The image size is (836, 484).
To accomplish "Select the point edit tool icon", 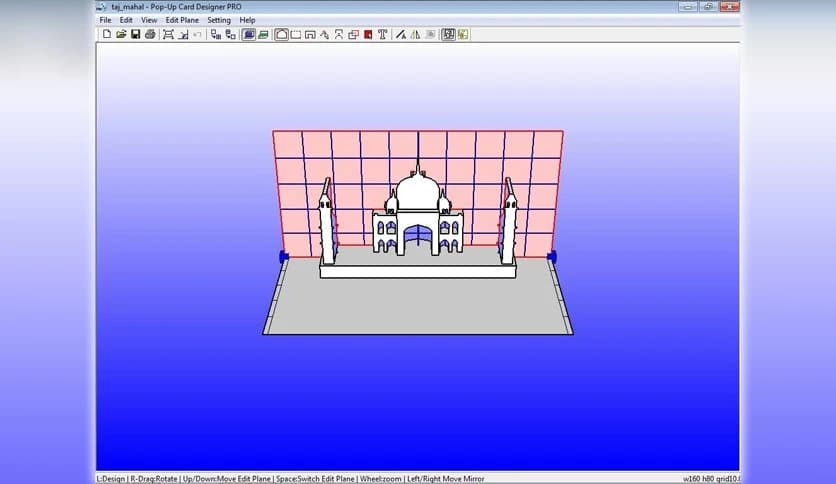I will tap(325, 35).
